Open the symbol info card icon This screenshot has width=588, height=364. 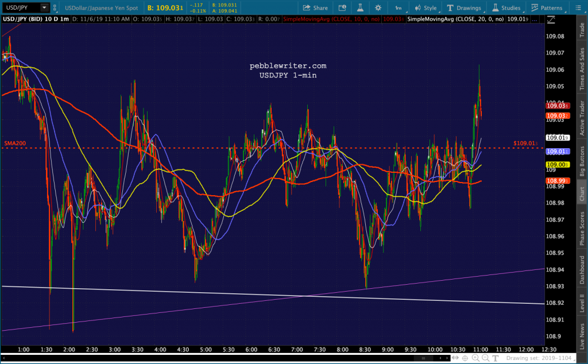[342, 7]
